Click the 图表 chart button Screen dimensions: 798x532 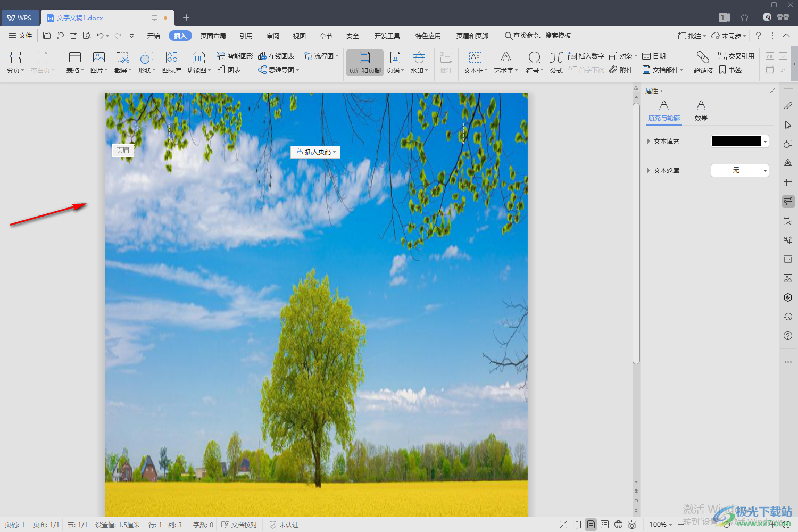[x=229, y=70]
